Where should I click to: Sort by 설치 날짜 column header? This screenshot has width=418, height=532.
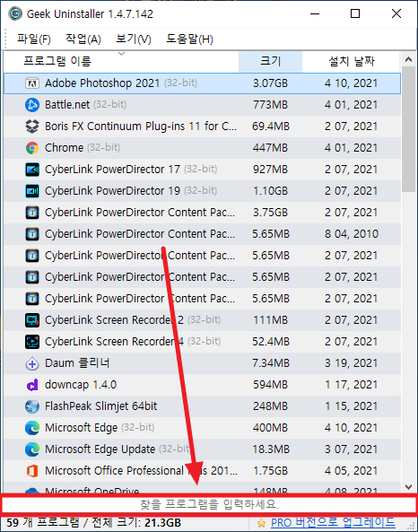[x=351, y=61]
